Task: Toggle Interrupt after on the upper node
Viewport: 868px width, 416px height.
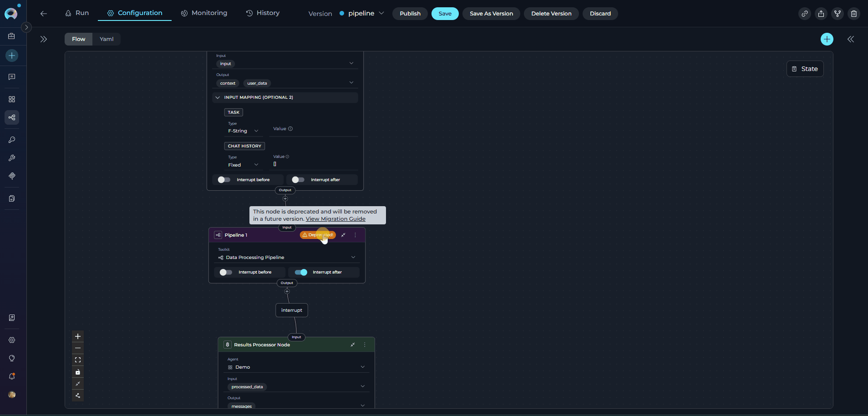Action: (298, 180)
